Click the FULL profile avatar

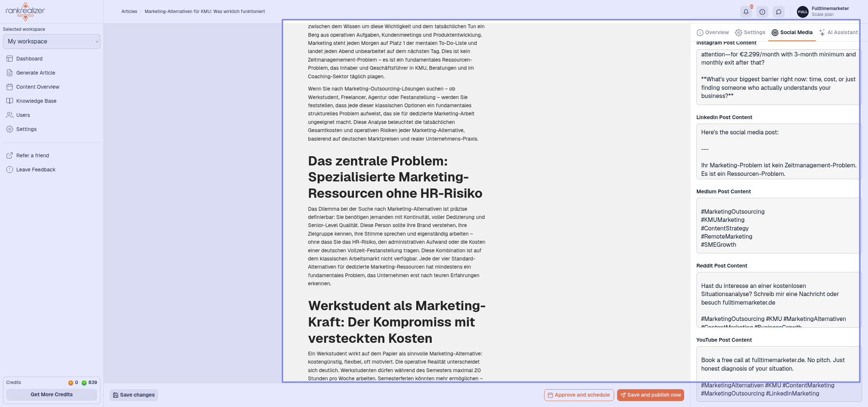(x=803, y=12)
